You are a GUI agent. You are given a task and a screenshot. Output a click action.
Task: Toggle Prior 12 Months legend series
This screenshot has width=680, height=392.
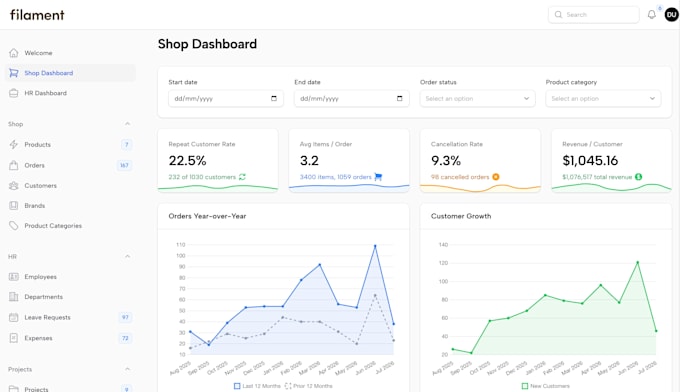308,386
